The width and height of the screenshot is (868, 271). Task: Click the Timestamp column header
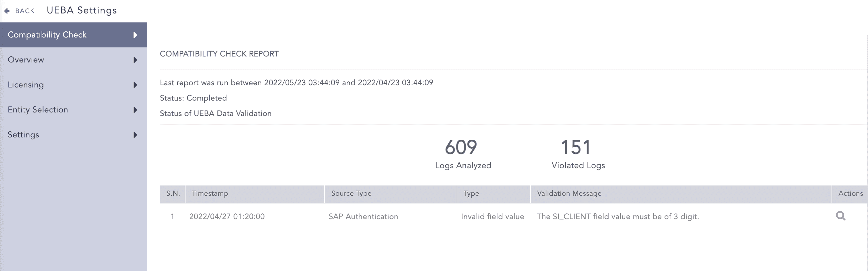tap(210, 193)
